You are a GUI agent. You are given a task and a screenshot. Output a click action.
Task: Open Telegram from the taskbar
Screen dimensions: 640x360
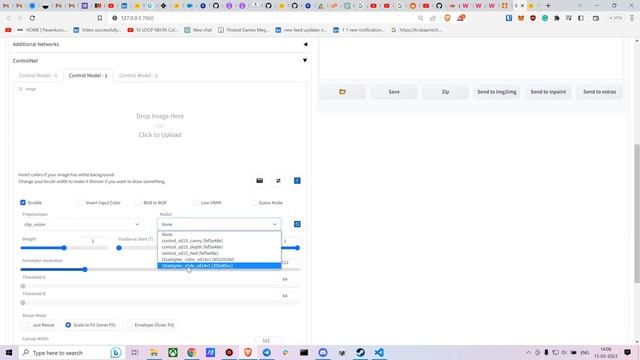[x=267, y=352]
